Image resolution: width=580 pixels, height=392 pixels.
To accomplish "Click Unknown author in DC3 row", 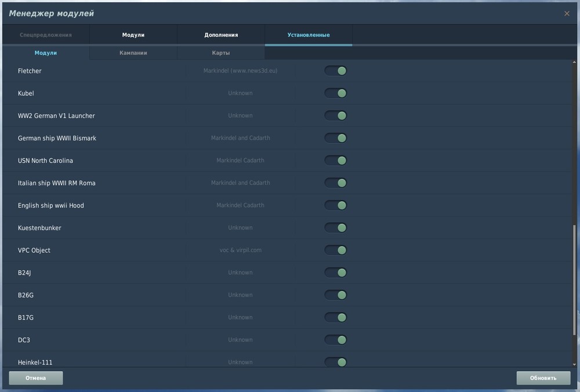I will click(241, 340).
